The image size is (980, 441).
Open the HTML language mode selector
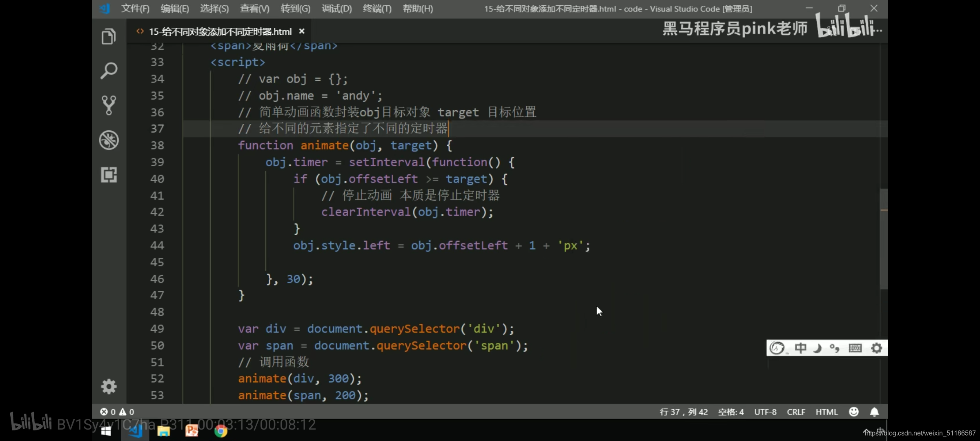(826, 412)
